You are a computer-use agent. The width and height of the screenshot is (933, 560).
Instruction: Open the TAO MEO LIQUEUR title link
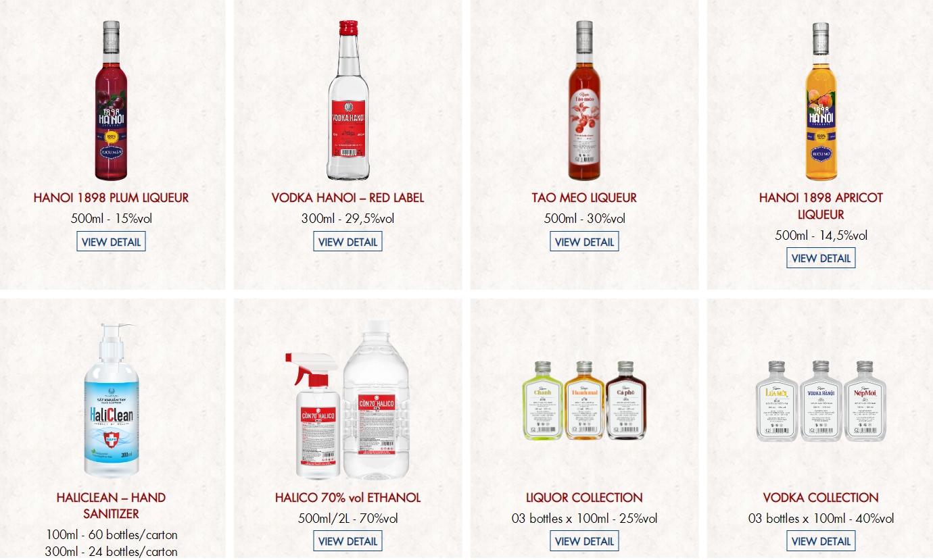click(584, 198)
